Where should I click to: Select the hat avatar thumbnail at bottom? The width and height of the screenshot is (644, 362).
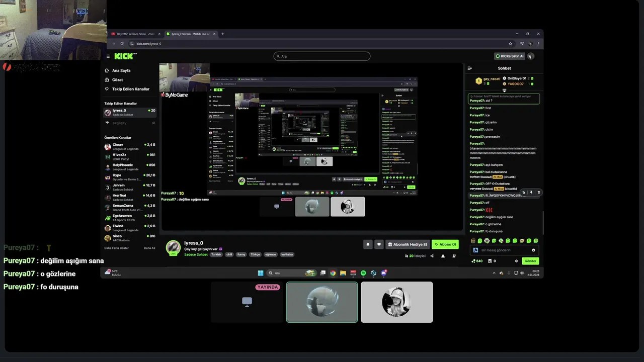point(396,302)
